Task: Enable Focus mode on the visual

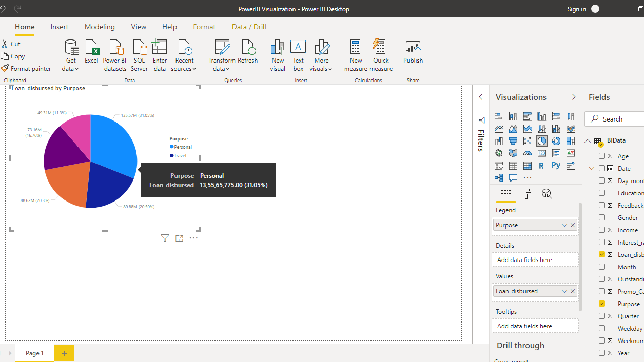Action: pyautogui.click(x=179, y=238)
